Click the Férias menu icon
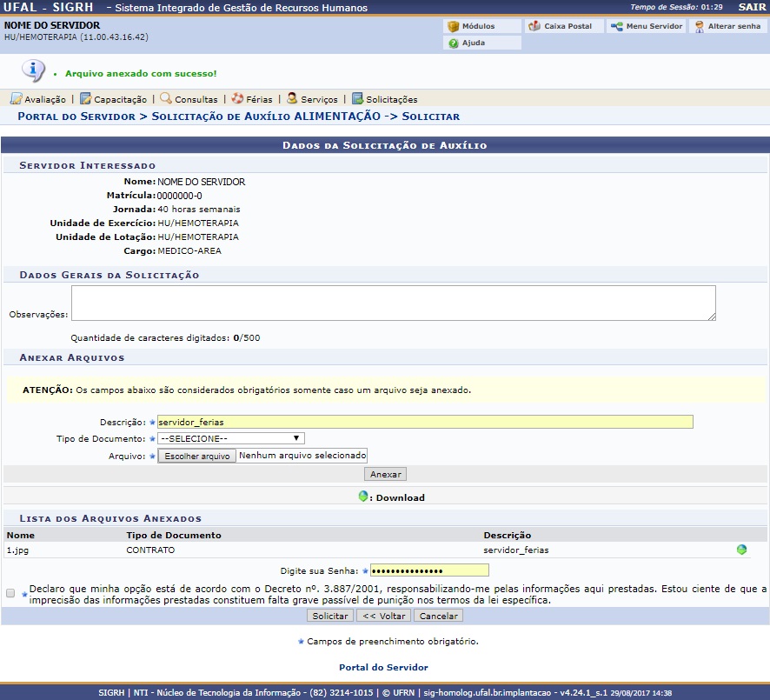Image resolution: width=770 pixels, height=700 pixels. pyautogui.click(x=237, y=99)
